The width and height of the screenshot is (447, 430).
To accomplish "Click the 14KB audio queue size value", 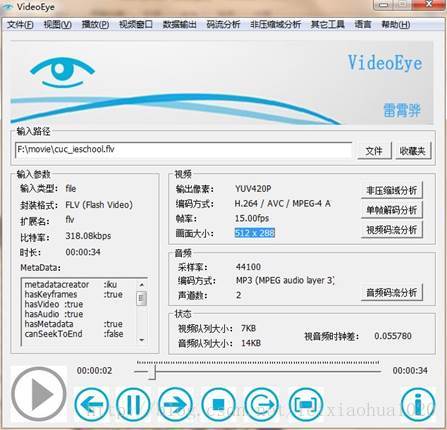I will (x=251, y=343).
